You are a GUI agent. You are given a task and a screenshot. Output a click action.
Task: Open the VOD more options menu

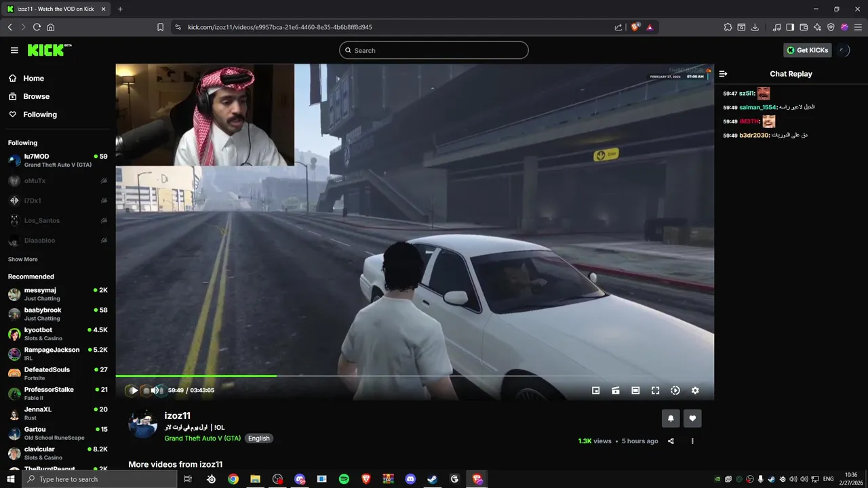(x=692, y=441)
